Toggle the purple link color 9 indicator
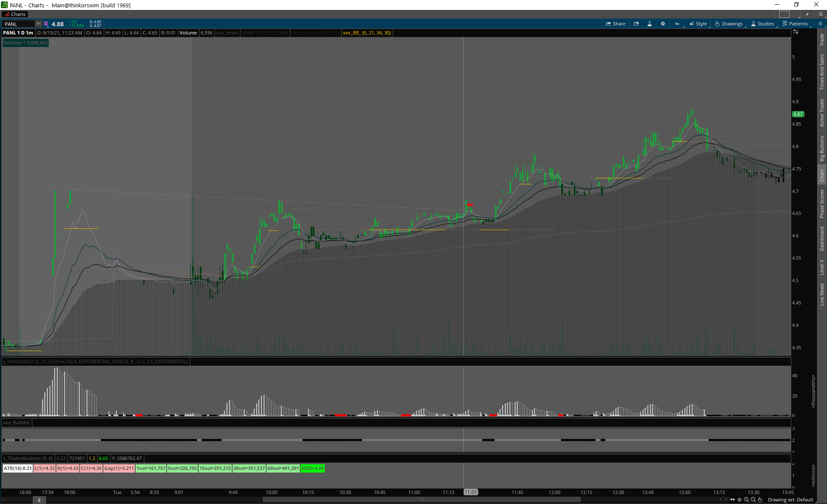Screen dimensions: 827x504 click(x=46, y=24)
